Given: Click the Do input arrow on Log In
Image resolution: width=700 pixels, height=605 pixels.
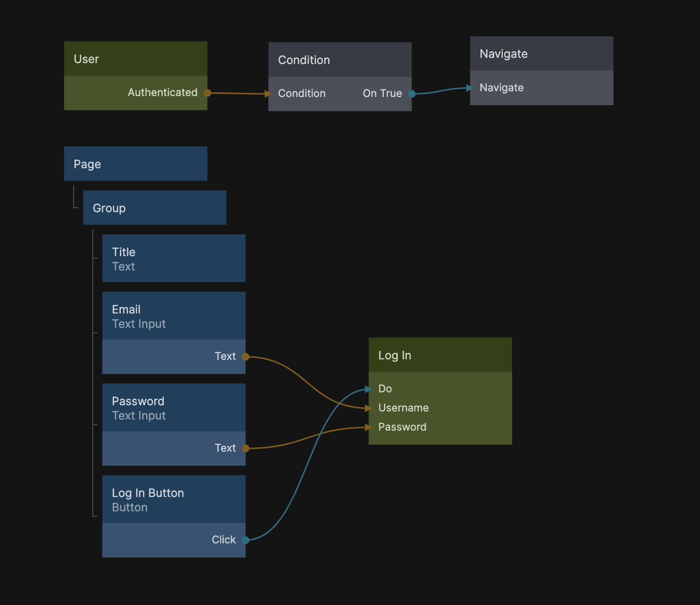Looking at the screenshot, I should 369,389.
